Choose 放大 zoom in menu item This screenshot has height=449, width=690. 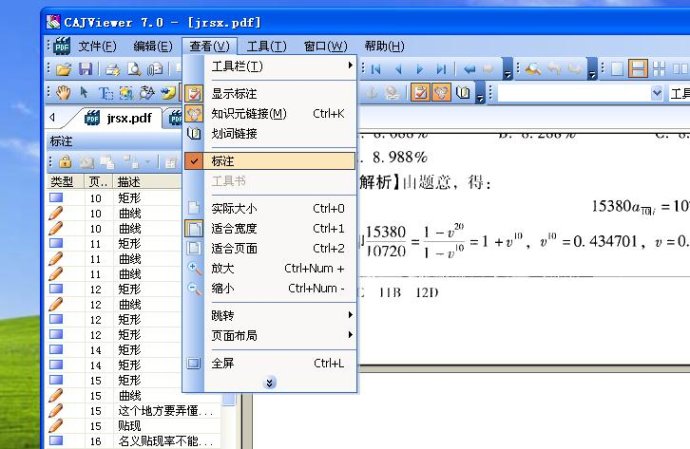(269, 268)
